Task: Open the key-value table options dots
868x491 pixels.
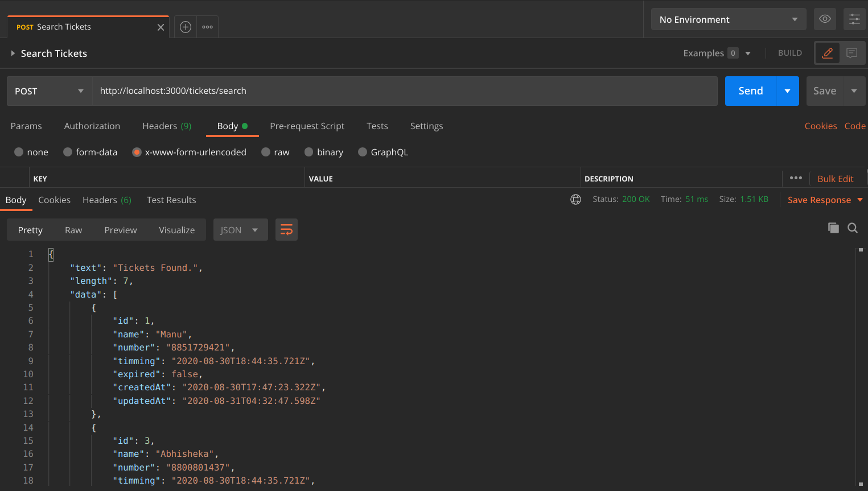Action: pos(796,178)
